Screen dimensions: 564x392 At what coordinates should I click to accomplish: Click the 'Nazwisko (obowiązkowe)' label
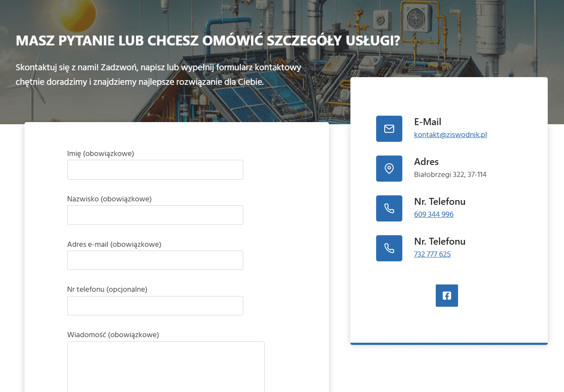click(x=109, y=199)
